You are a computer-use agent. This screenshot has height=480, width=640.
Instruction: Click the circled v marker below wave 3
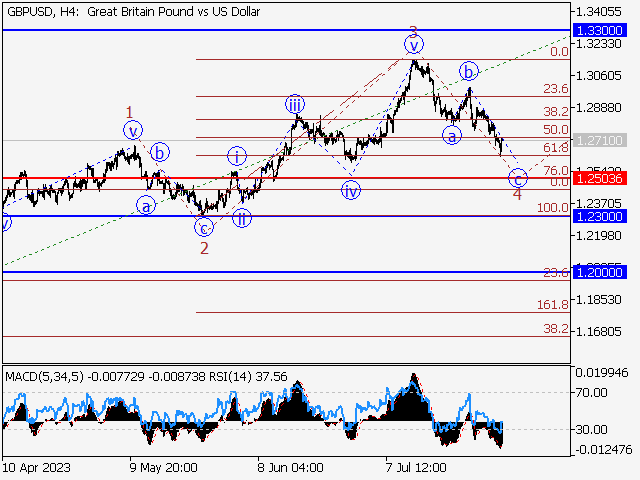click(x=414, y=44)
